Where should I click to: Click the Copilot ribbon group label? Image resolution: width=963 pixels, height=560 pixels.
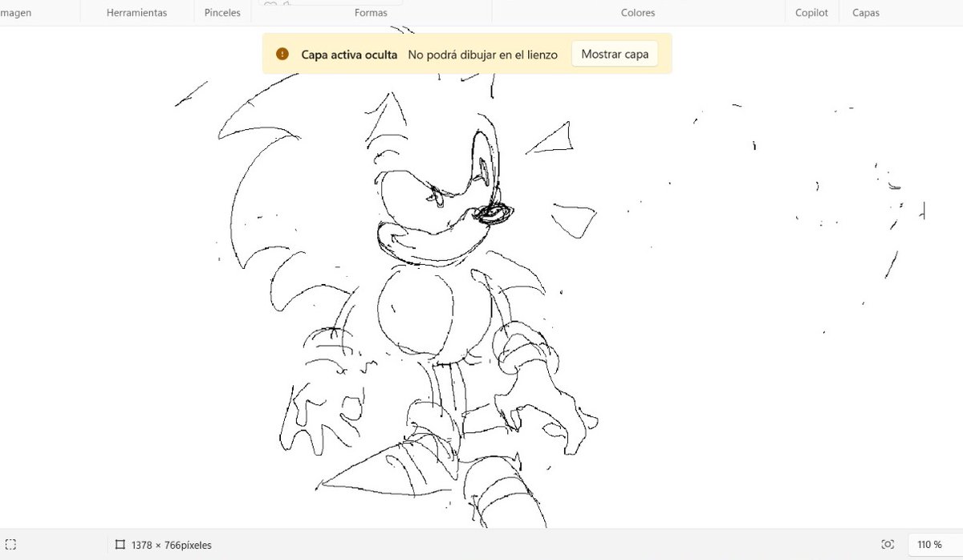[811, 13]
